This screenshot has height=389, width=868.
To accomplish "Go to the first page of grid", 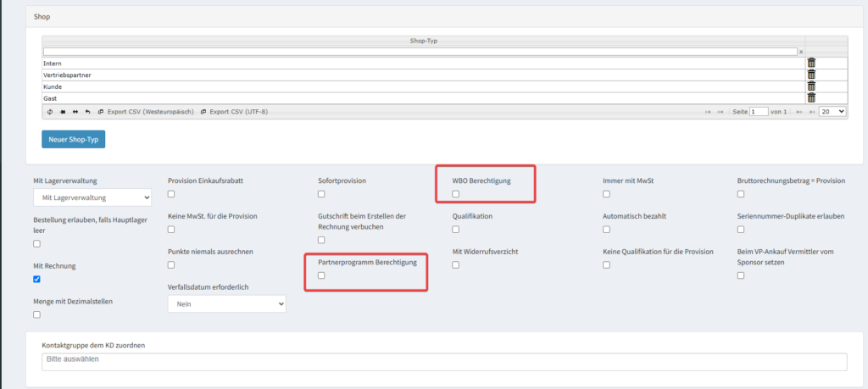I will (708, 112).
